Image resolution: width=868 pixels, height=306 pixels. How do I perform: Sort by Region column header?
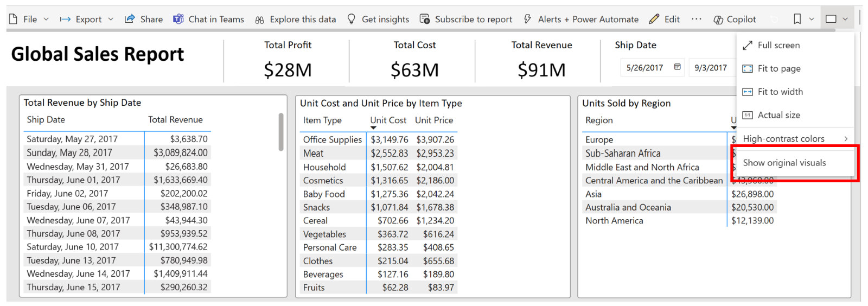pos(599,120)
